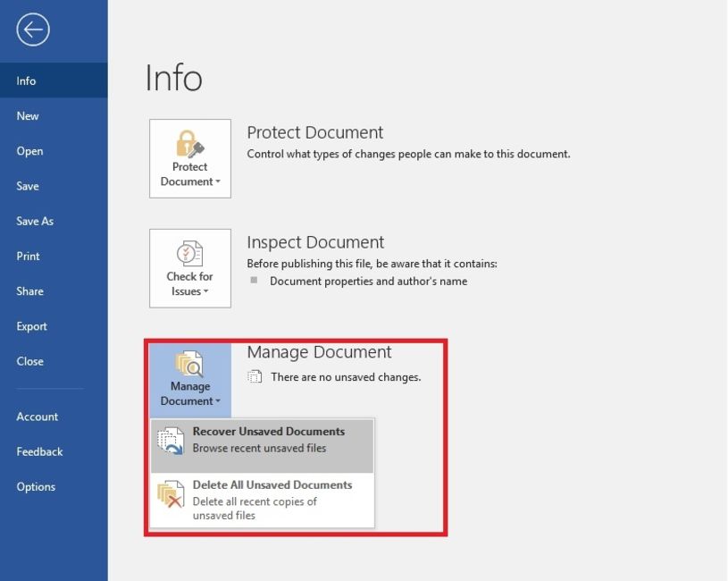Click the Check for Issues checklist icon
The height and width of the screenshot is (581, 728).
coord(190,254)
